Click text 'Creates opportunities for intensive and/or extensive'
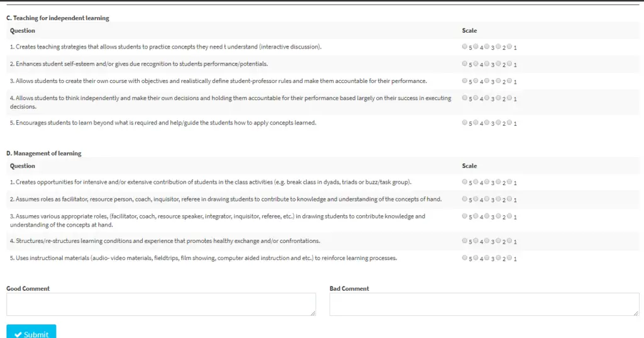Image resolution: width=644 pixels, height=338 pixels. tap(211, 182)
